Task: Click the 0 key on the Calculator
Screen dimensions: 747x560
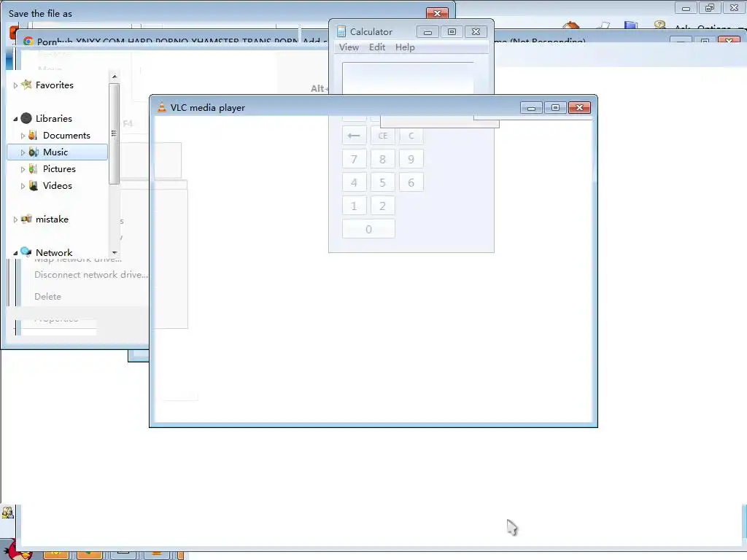Action: (x=368, y=229)
